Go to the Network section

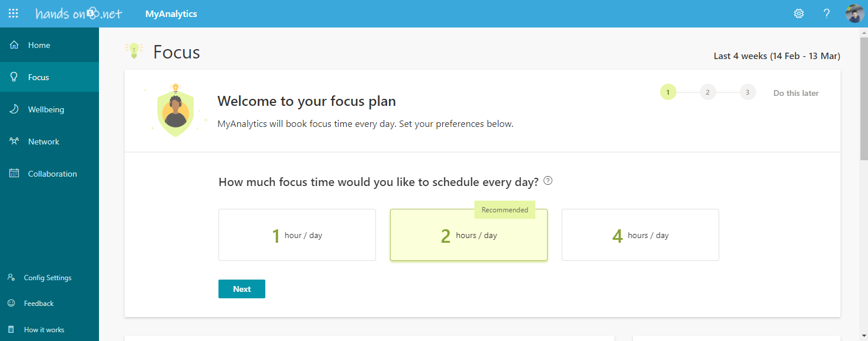coord(43,142)
